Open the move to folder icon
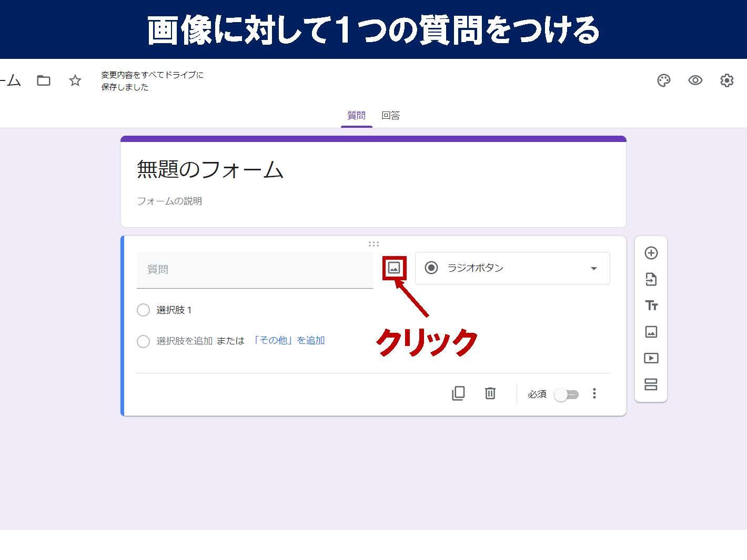747x560 pixels. click(x=44, y=80)
